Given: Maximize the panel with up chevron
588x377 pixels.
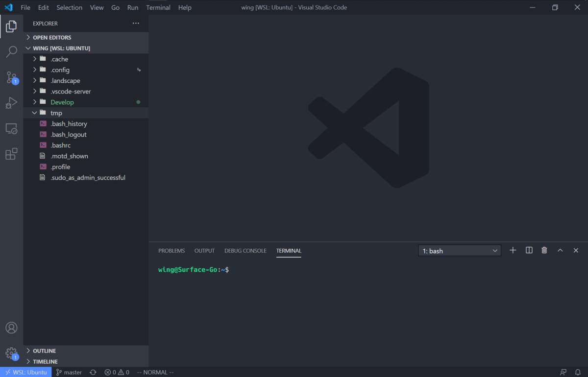Looking at the screenshot, I should tap(560, 250).
